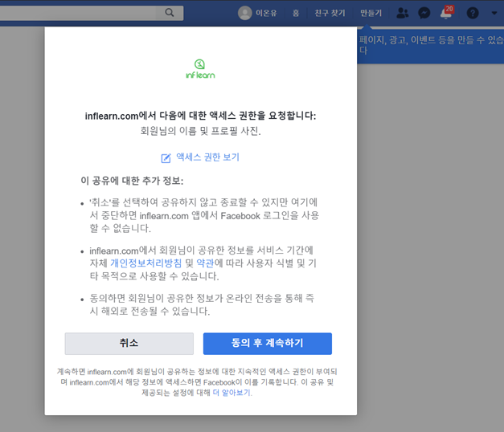Open notifications bell with 20 badge
The height and width of the screenshot is (432, 504).
pyautogui.click(x=446, y=13)
